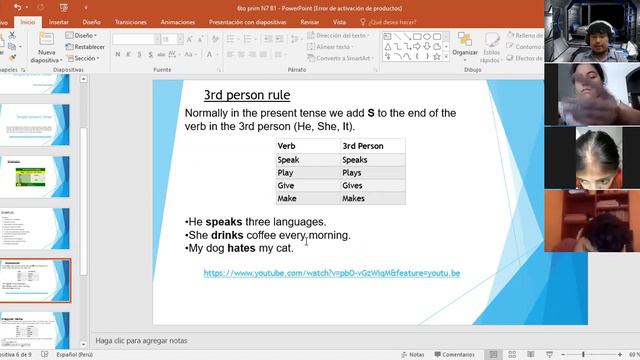The image size is (640, 360).
Task: Open the Estilos rápidos gallery
Action: [491, 48]
